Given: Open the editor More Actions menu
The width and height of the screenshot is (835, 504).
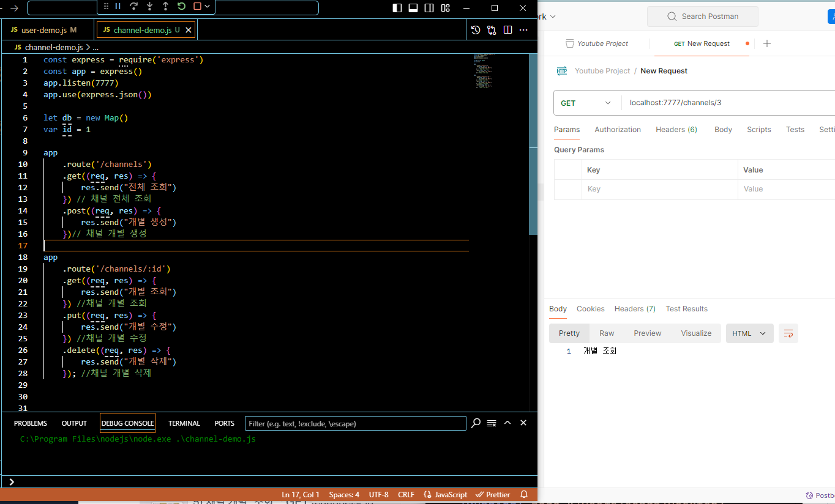Looking at the screenshot, I should click(523, 30).
